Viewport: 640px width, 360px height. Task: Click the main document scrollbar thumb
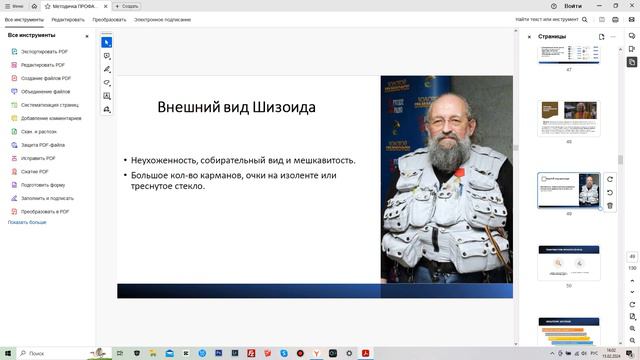click(516, 148)
